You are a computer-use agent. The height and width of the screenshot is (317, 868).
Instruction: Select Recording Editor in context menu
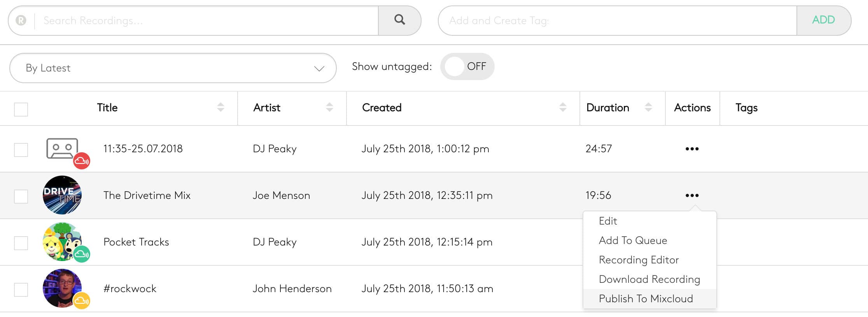pos(639,260)
